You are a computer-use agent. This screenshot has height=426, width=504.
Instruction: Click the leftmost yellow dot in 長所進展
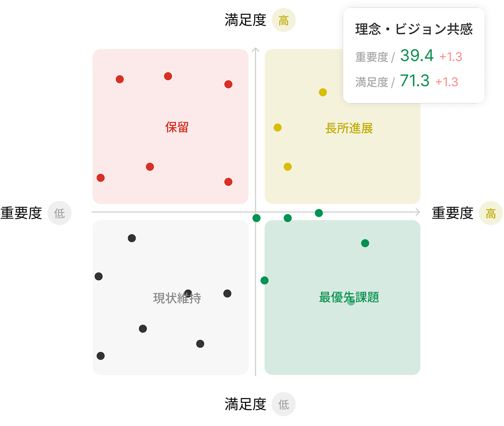click(278, 127)
